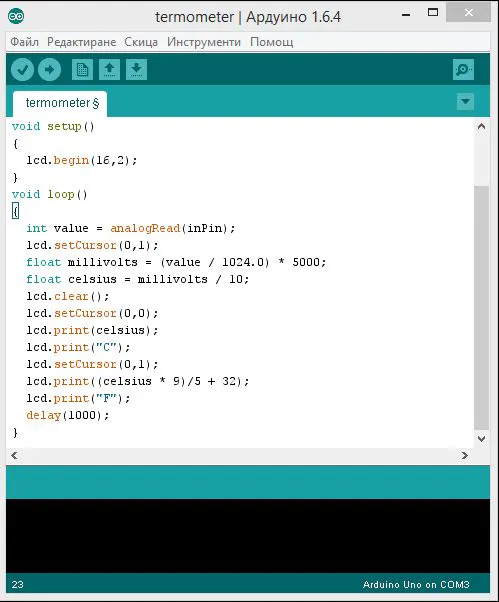
Task: Minimize the Arduino window
Action: pos(406,14)
